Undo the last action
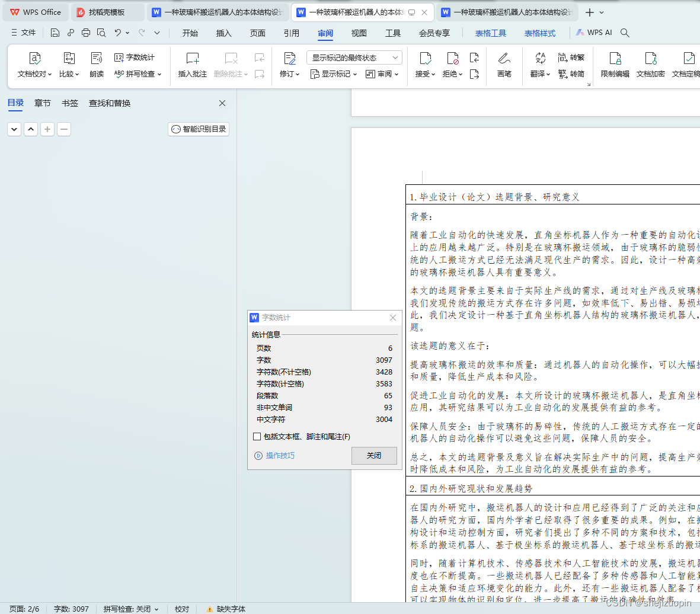The width and height of the screenshot is (700, 614). 117,33
